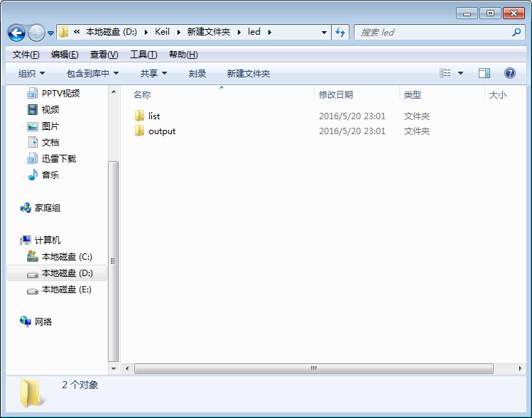This screenshot has width=532, height=418.
Task: Open the 查看(V) menu
Action: click(104, 55)
